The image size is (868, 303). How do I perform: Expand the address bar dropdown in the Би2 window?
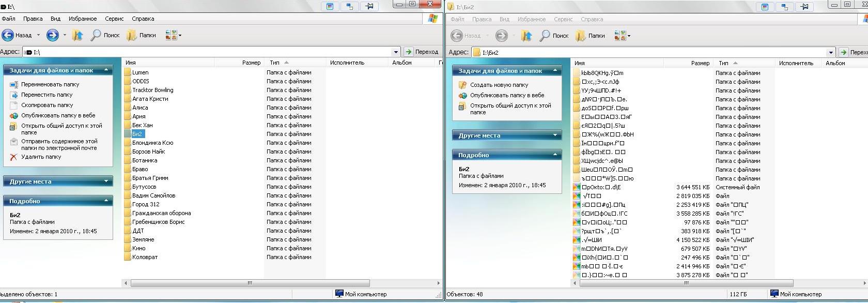[831, 52]
